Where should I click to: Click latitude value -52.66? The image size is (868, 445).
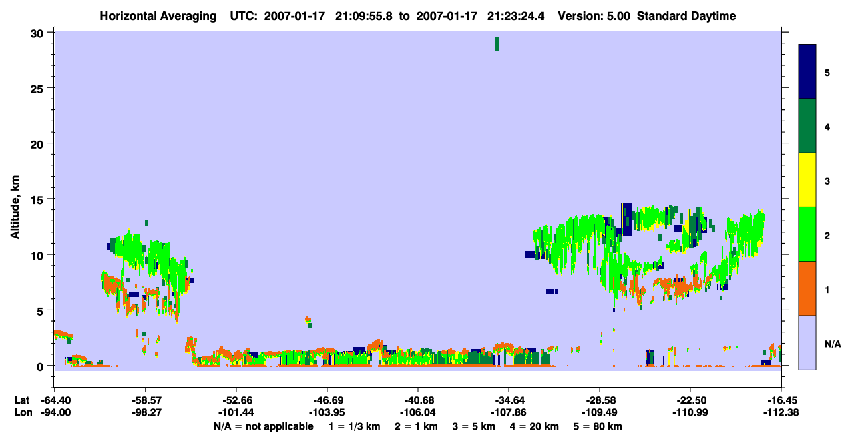point(236,400)
